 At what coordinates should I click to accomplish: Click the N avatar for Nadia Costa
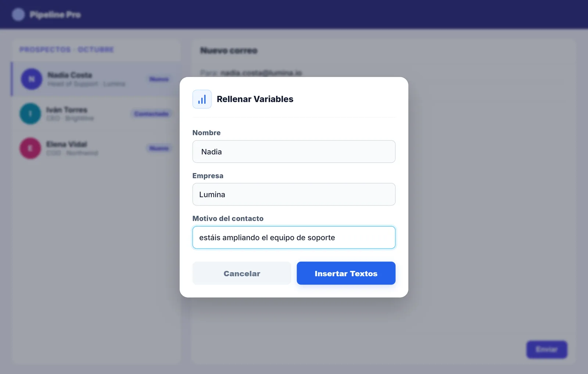tap(32, 79)
